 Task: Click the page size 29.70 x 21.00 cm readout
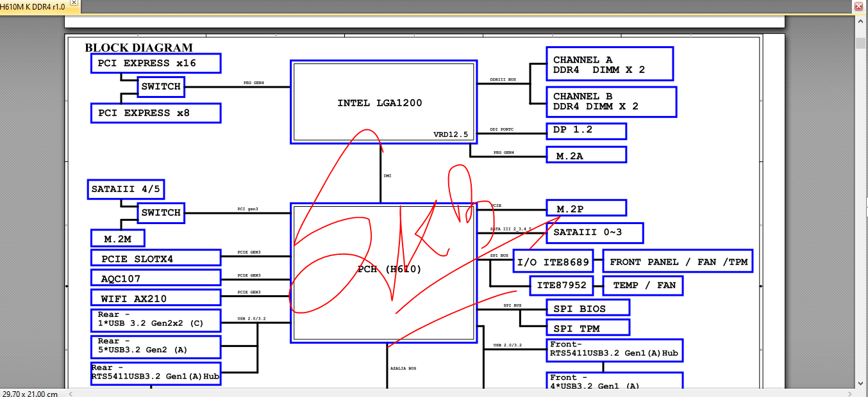30,393
